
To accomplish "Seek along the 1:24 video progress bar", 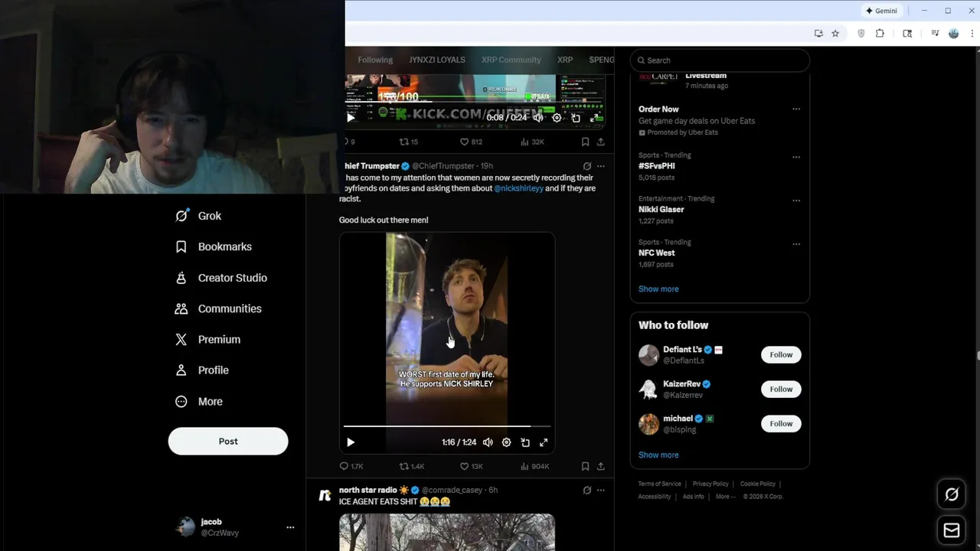I will click(x=447, y=425).
